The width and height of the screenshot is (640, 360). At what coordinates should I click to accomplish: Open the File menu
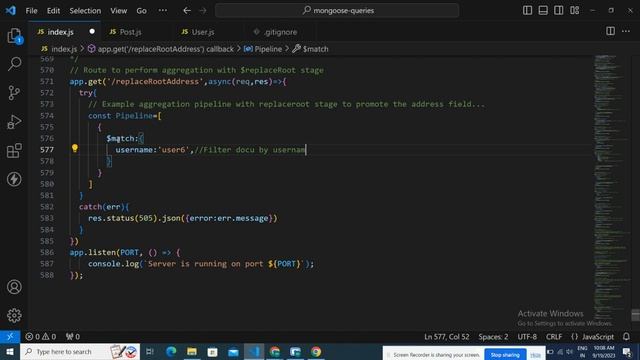31,11
